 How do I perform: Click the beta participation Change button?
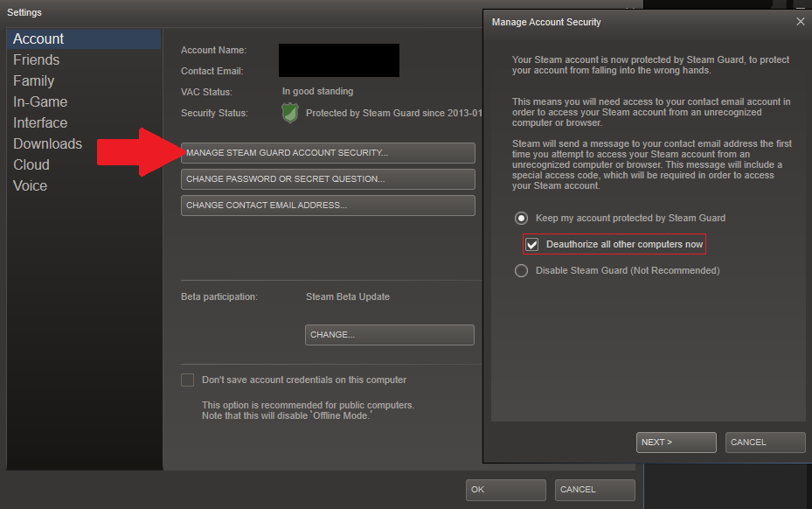click(390, 335)
